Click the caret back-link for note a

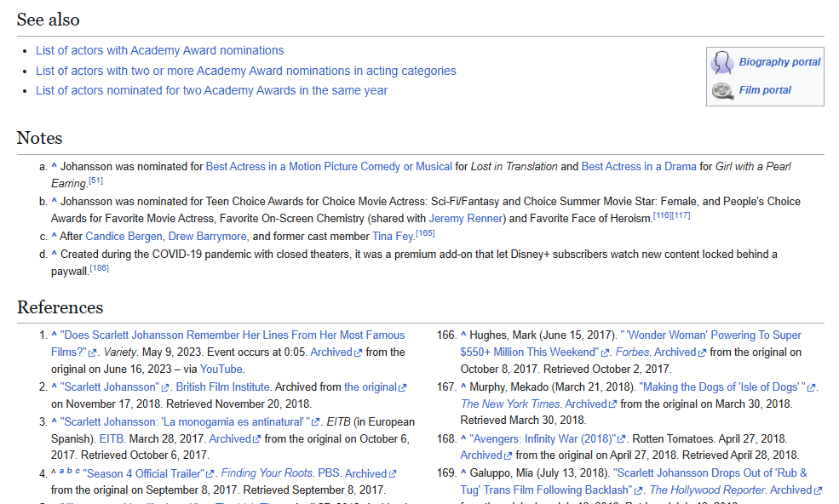point(54,167)
